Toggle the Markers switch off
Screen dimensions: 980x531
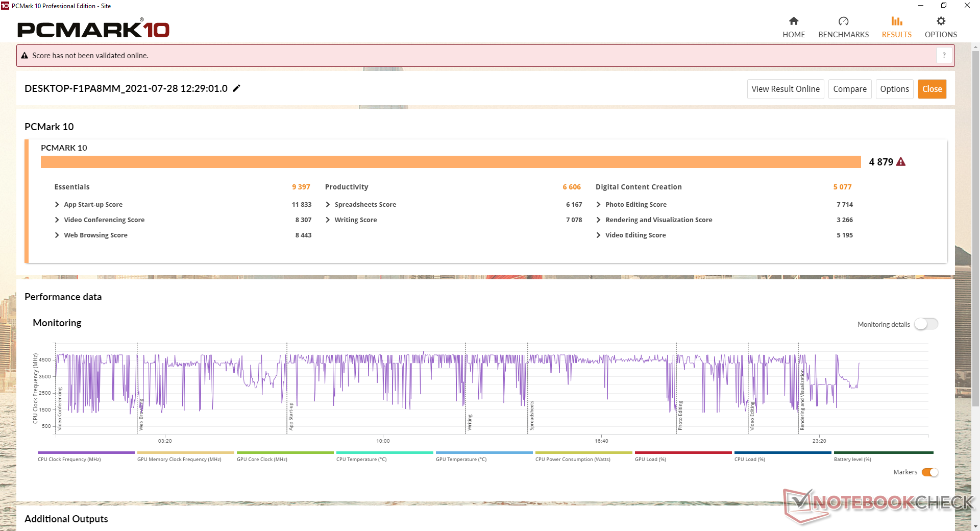[x=930, y=472]
